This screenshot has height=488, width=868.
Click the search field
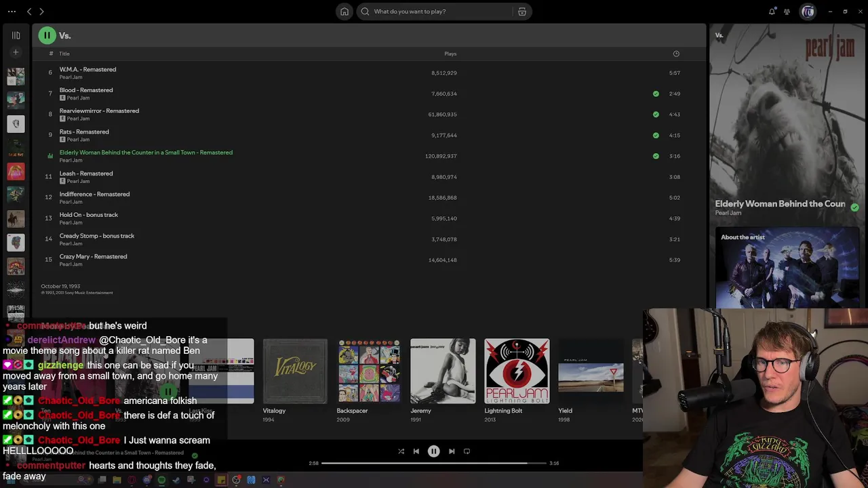coord(443,12)
